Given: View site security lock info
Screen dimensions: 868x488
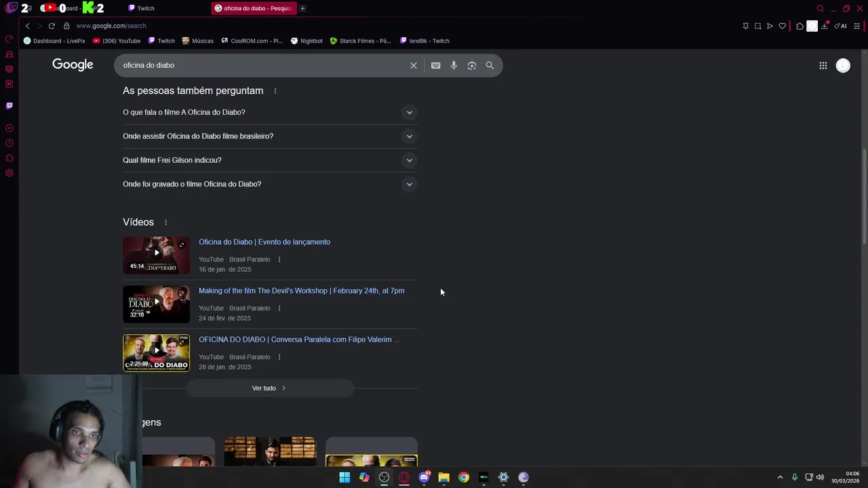Looking at the screenshot, I should pyautogui.click(x=66, y=26).
